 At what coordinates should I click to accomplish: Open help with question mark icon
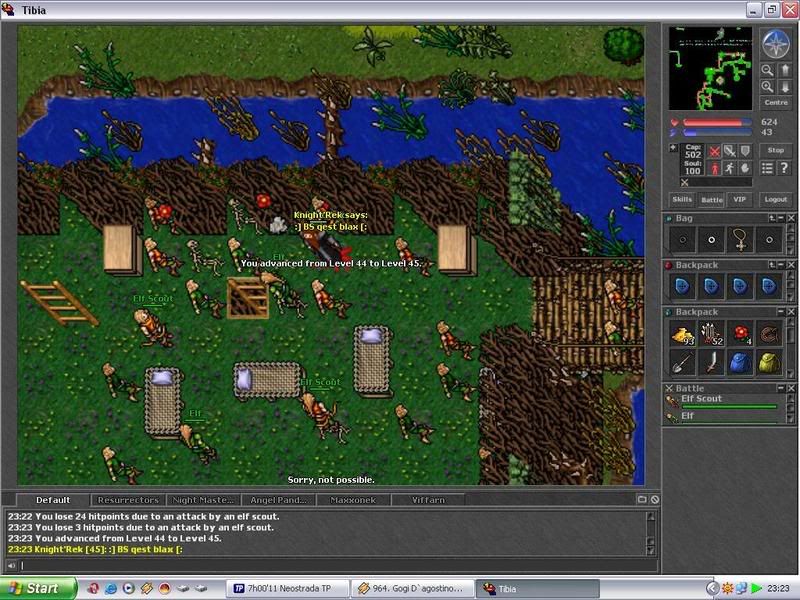(x=785, y=168)
